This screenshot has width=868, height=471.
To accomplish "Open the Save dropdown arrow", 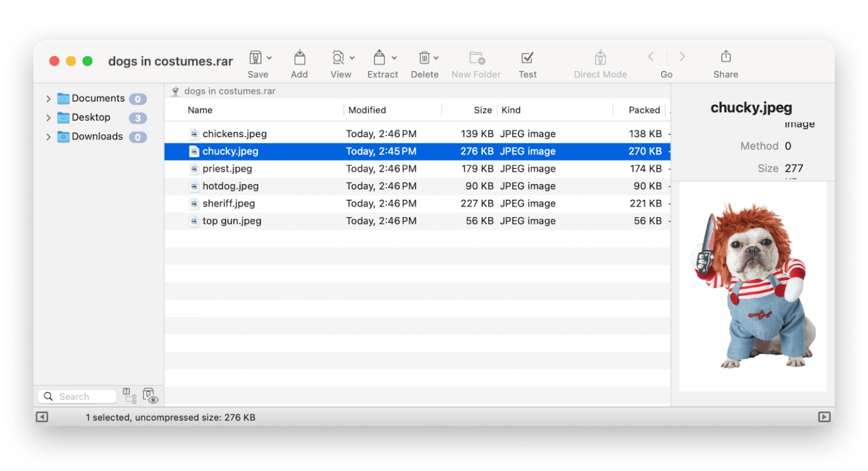I will click(269, 58).
